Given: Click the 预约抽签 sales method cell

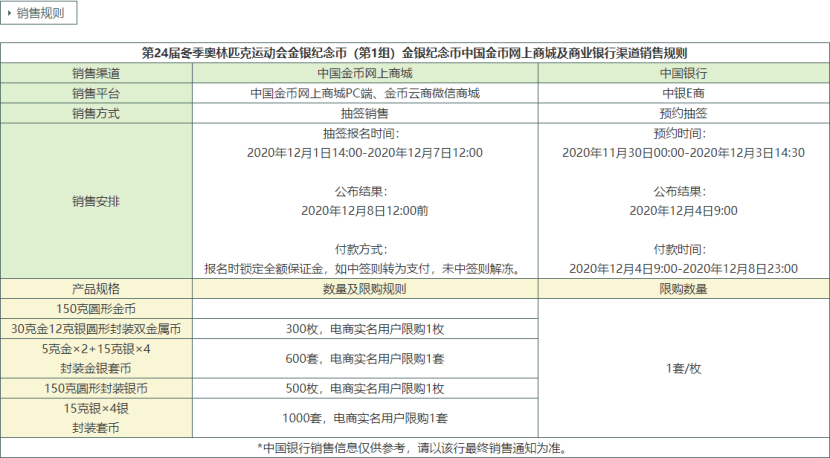Looking at the screenshot, I should 684,113.
